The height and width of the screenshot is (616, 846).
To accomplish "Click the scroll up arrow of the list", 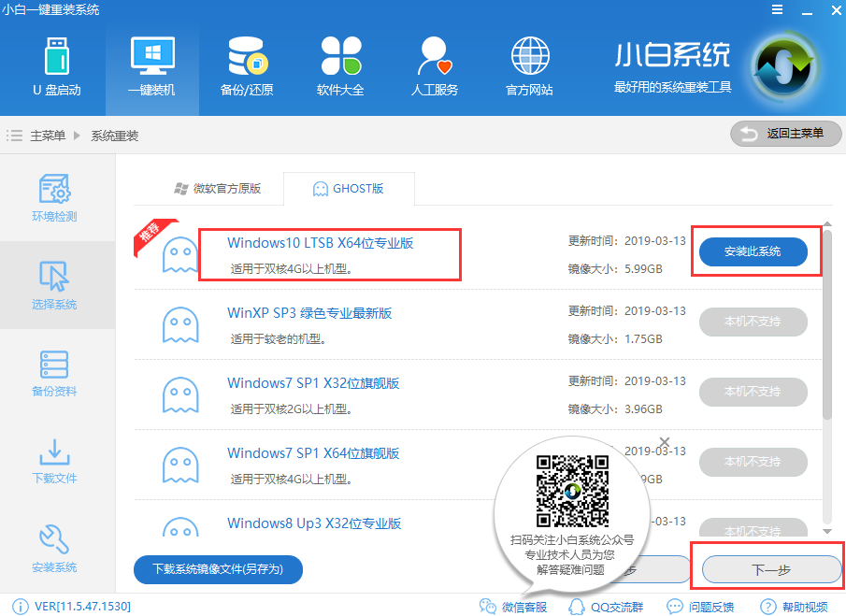I will (x=827, y=223).
